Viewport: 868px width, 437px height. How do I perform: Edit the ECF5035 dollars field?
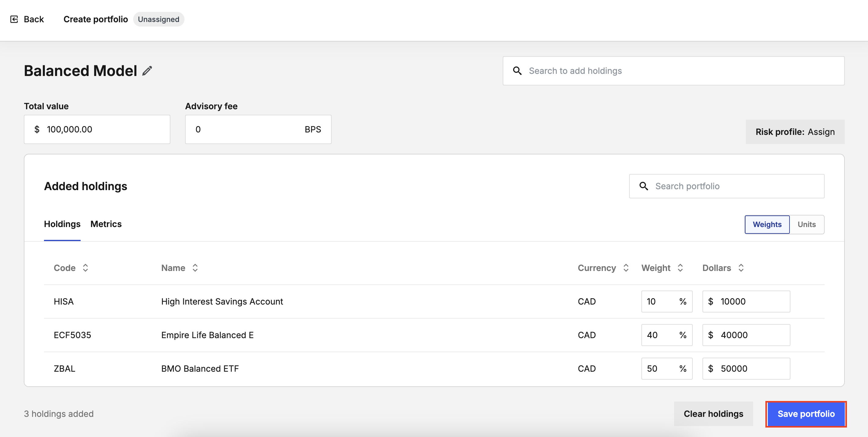(x=746, y=335)
